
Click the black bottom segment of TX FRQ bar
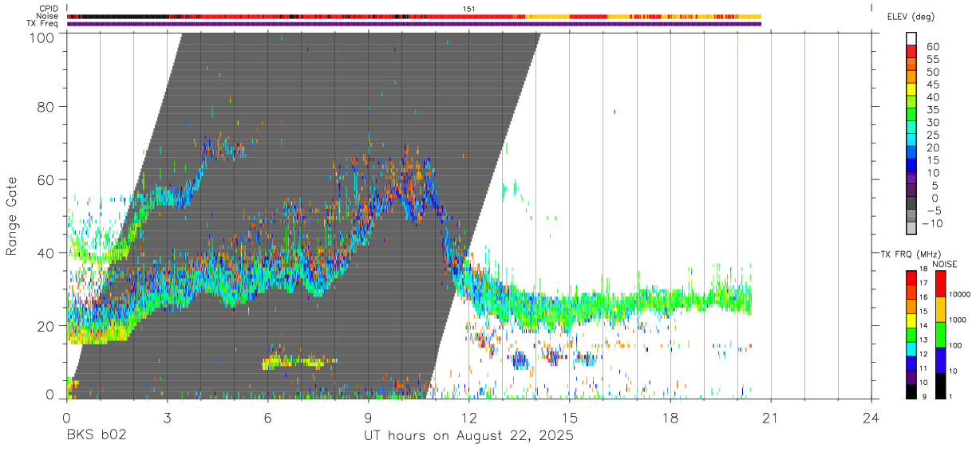click(911, 391)
